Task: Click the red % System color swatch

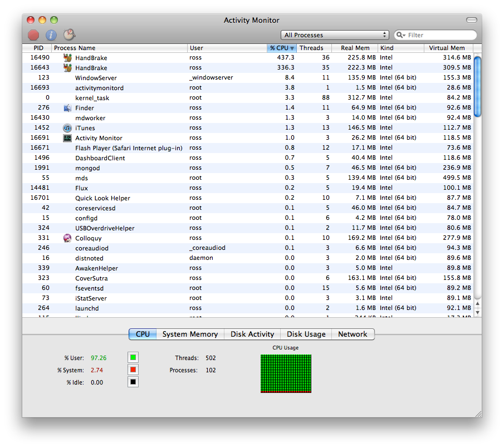Action: pyautogui.click(x=133, y=370)
